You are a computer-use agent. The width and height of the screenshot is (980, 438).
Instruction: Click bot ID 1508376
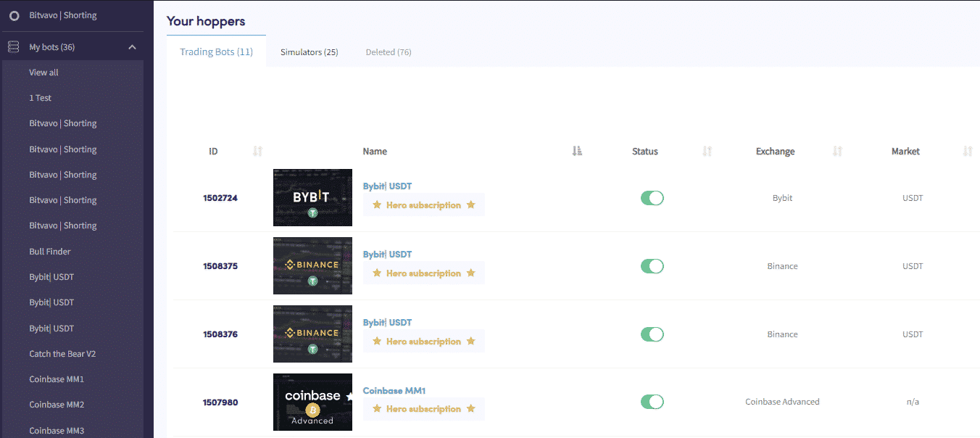[x=220, y=334]
